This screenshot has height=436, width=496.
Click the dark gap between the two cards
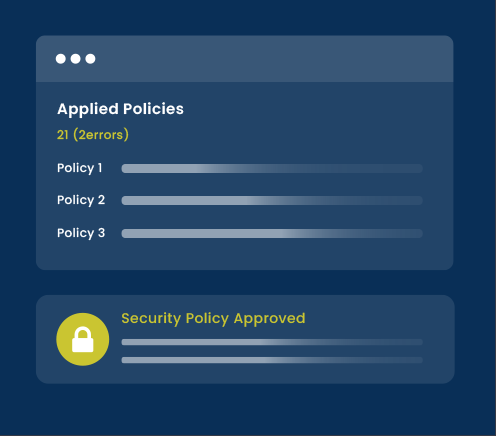pyautogui.click(x=245, y=282)
